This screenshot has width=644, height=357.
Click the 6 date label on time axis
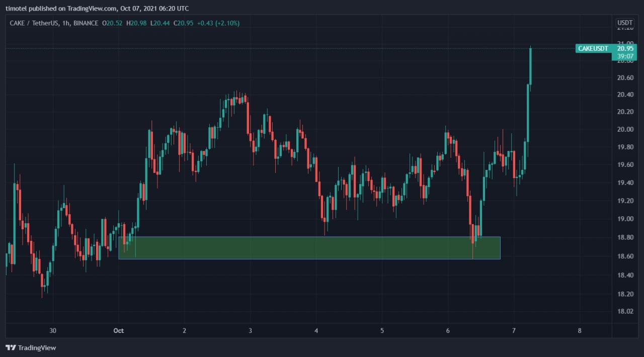448,330
